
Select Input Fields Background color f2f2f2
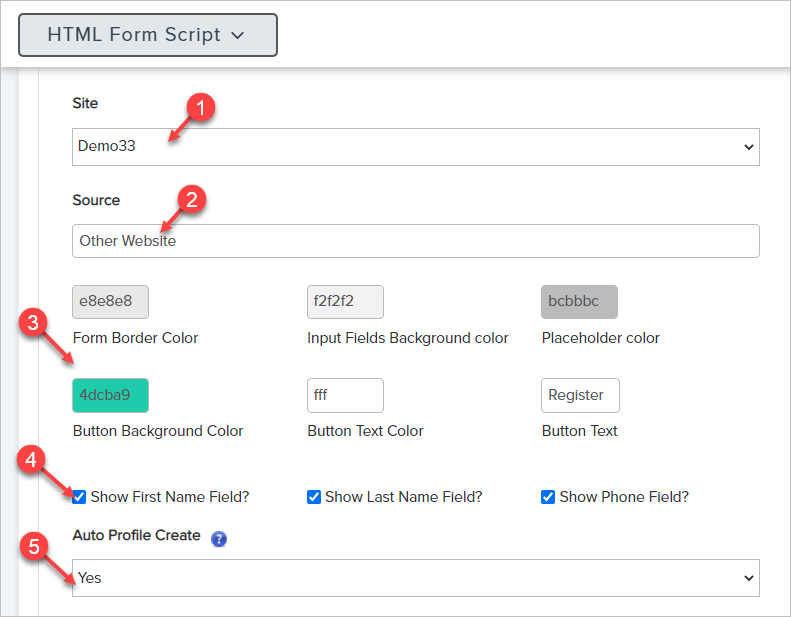click(345, 302)
